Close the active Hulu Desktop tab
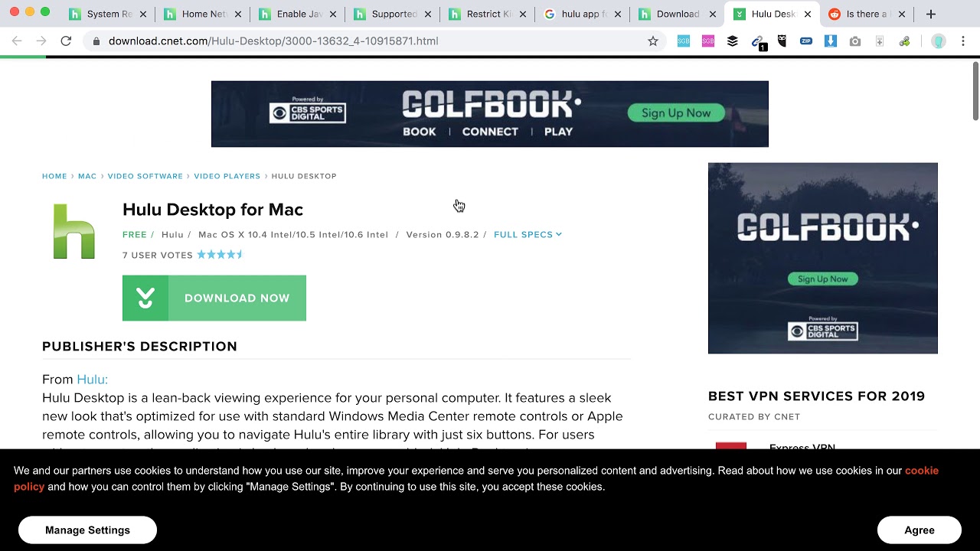The height and width of the screenshot is (551, 980). click(x=807, y=14)
